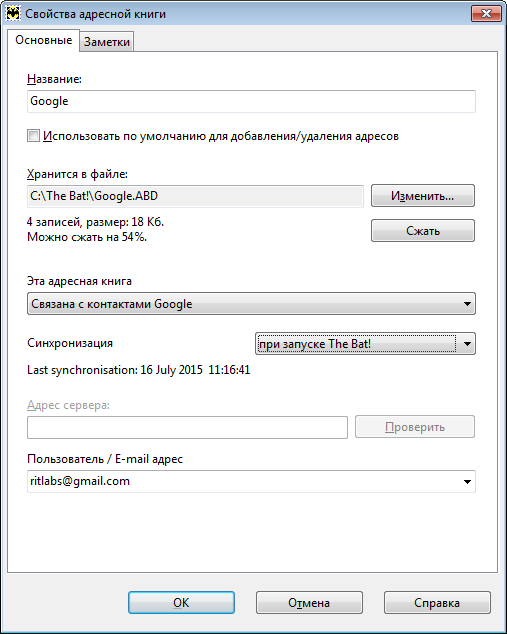Confirm with the OK button
The width and height of the screenshot is (507, 634).
(181, 603)
